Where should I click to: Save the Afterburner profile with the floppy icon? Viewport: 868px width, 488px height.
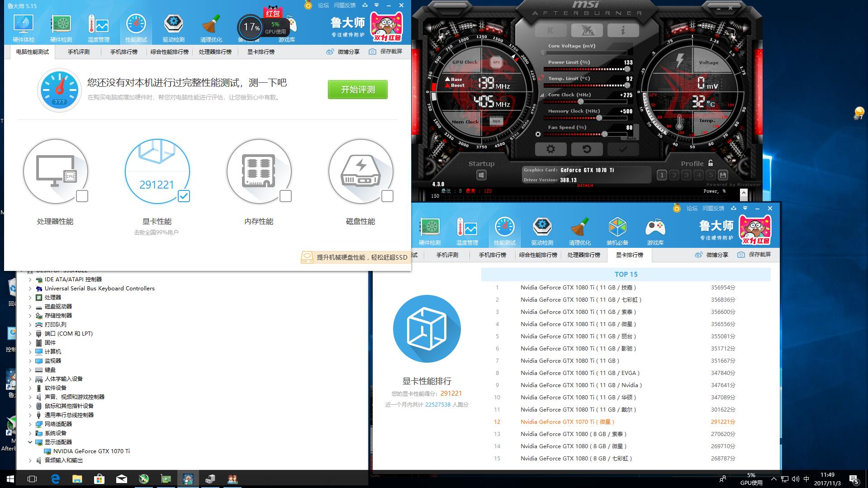point(723,175)
